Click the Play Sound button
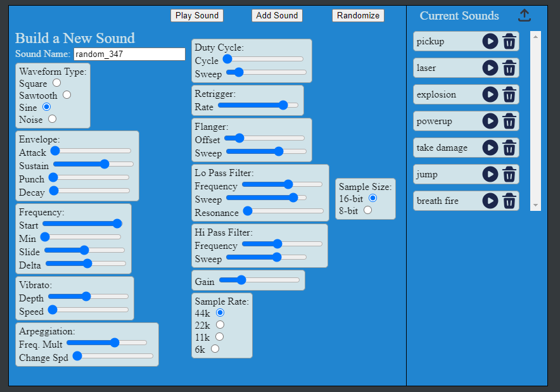 197,15
